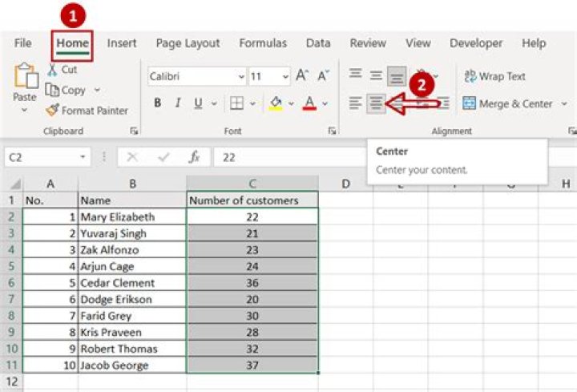
Task: Click the Select All corner triangle
Action: tap(14, 184)
